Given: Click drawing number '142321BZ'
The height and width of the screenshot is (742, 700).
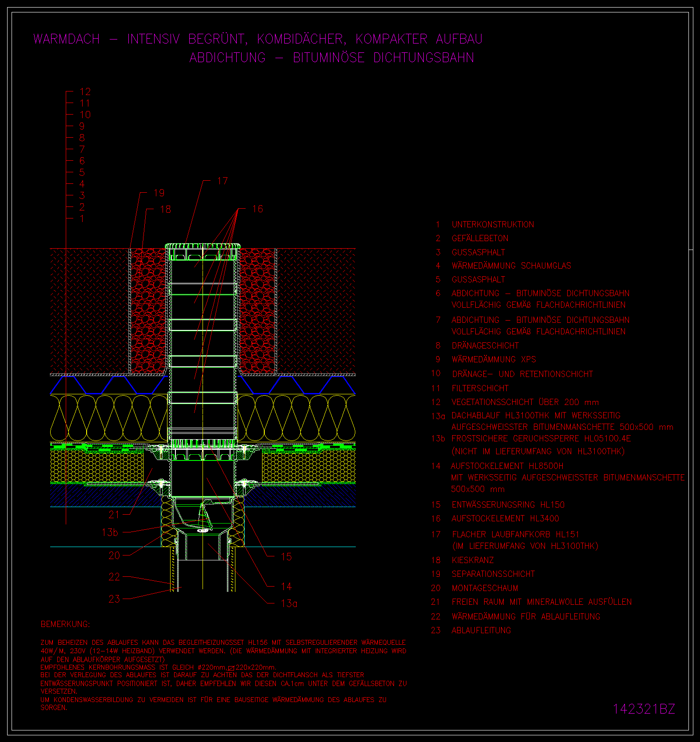Looking at the screenshot, I should tap(644, 709).
